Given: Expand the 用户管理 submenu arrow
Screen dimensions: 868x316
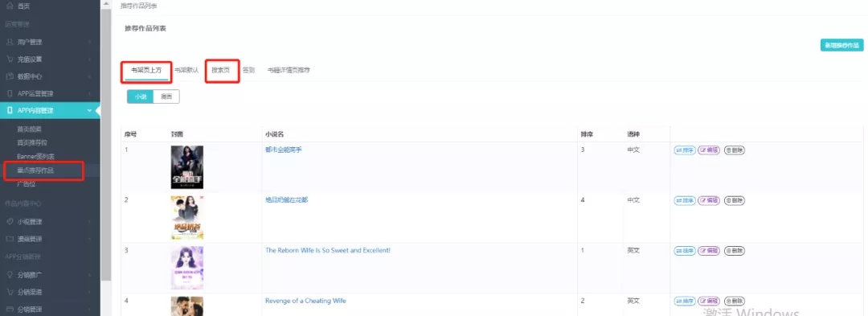Looking at the screenshot, I should 90,42.
